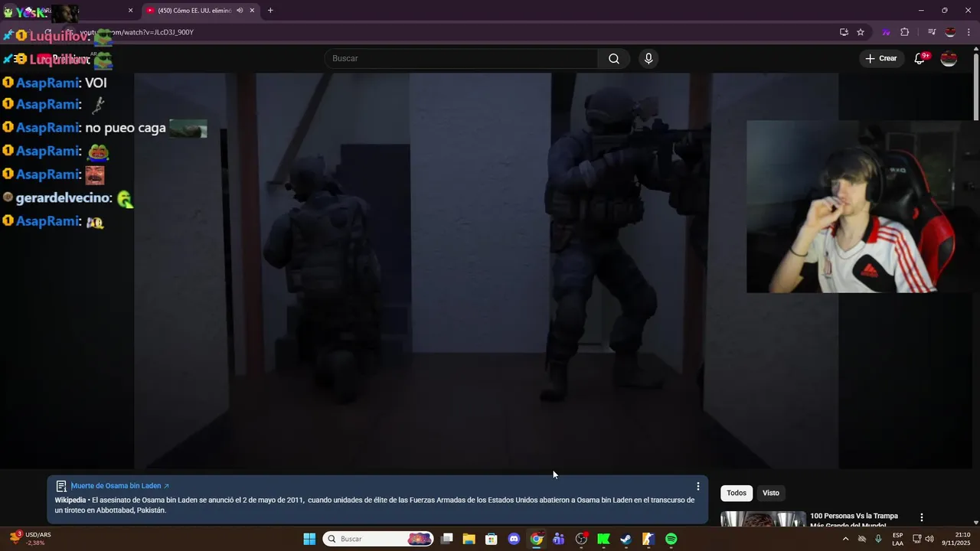Open Kick app from taskbar

click(x=603, y=539)
